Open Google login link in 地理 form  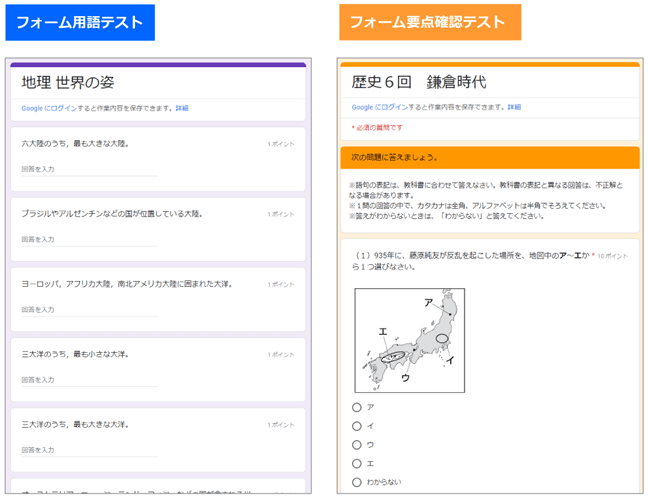point(49,108)
